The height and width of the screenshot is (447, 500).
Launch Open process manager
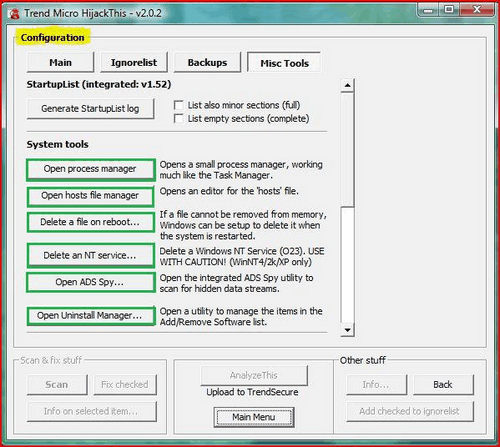tap(90, 169)
